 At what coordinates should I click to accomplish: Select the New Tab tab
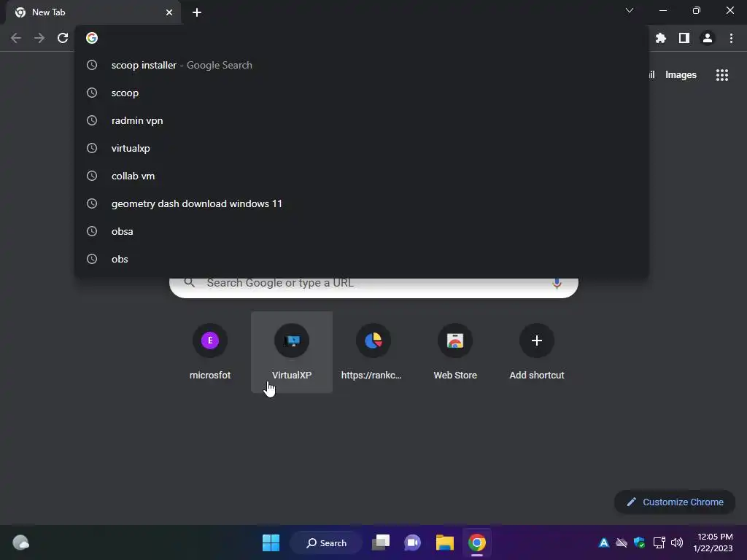[x=93, y=12]
